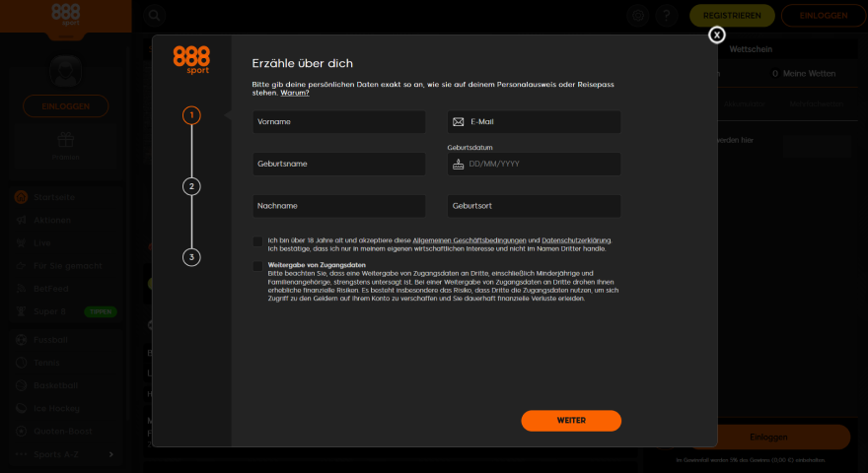Open search with the magnifier icon

coord(155,16)
